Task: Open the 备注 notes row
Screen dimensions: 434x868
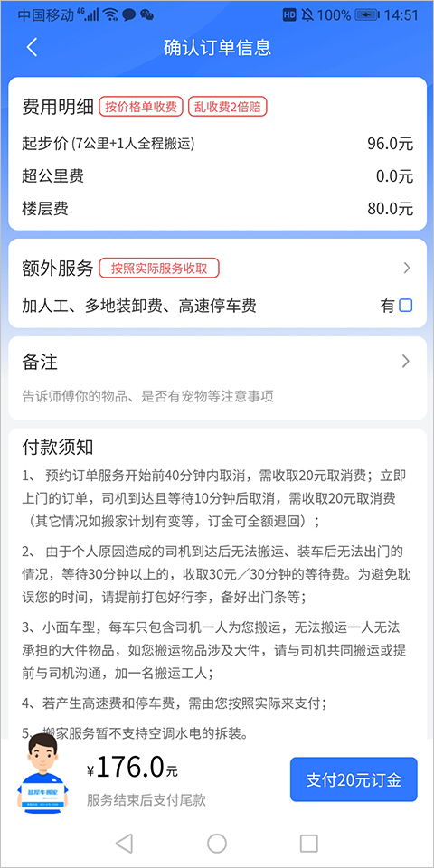Action: point(217,378)
